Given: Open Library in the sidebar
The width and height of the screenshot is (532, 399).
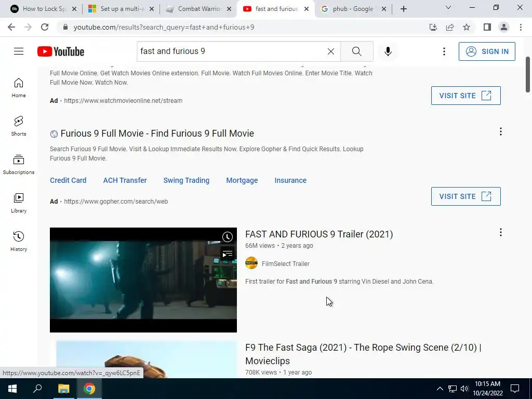Looking at the screenshot, I should point(19,203).
